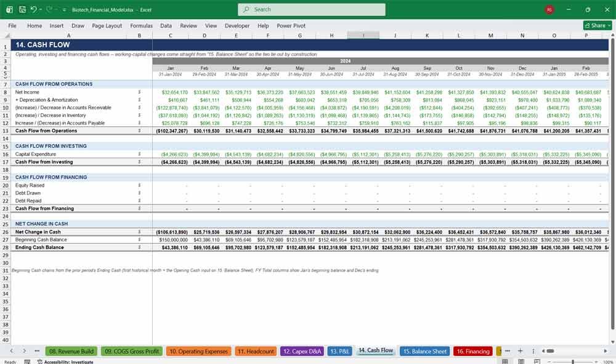Click into the Search box
This screenshot has width=616, height=364.
311,9
